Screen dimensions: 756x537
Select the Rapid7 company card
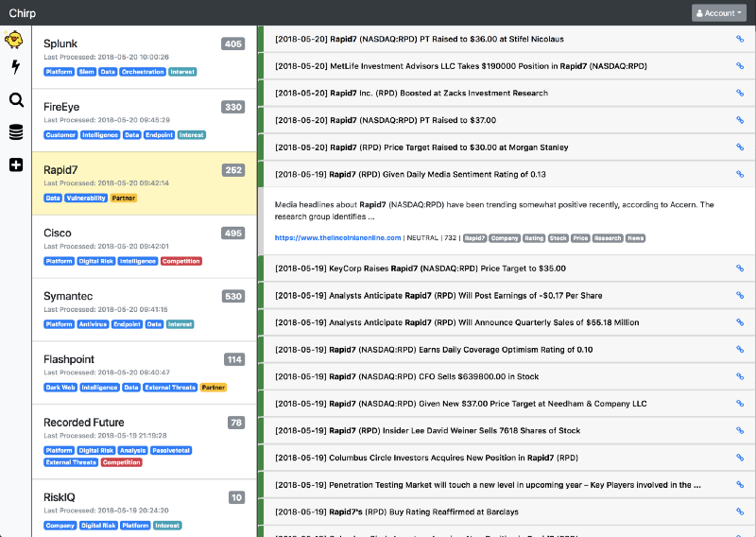point(145,183)
